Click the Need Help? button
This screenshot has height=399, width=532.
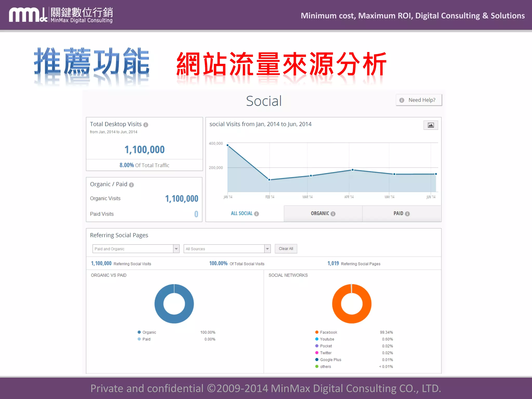coord(418,100)
